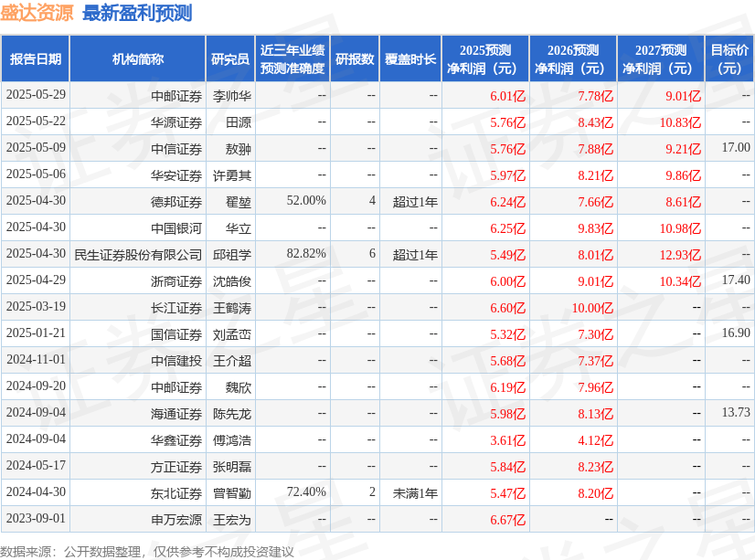
Task: Click the 盛达资源 stock name title
Action: pos(37,13)
